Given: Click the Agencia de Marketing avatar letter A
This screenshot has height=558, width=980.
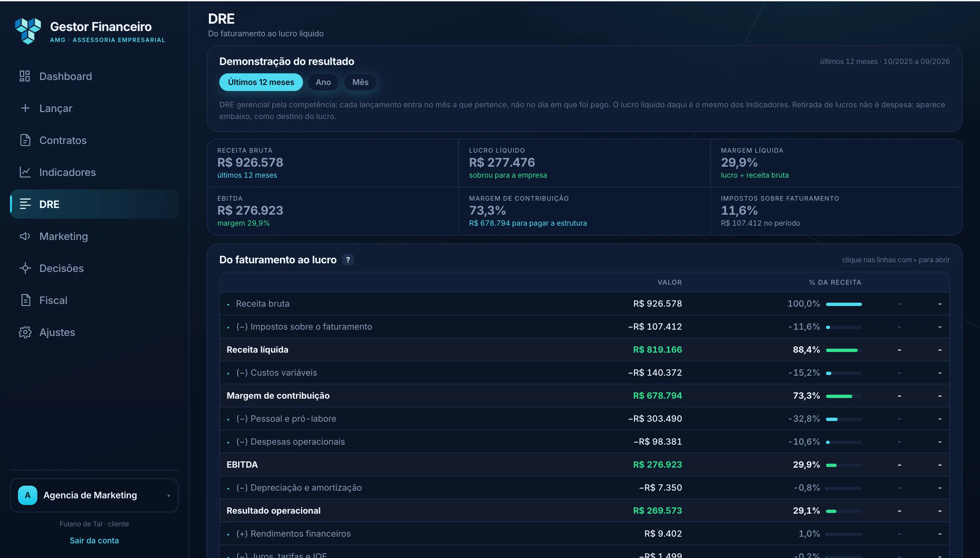Looking at the screenshot, I should click(28, 495).
